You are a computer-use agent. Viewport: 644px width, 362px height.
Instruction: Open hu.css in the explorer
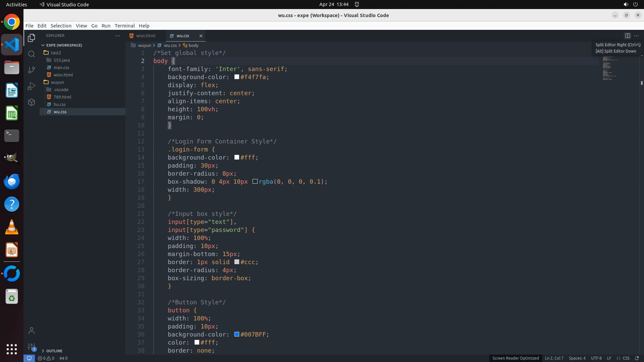click(60, 104)
